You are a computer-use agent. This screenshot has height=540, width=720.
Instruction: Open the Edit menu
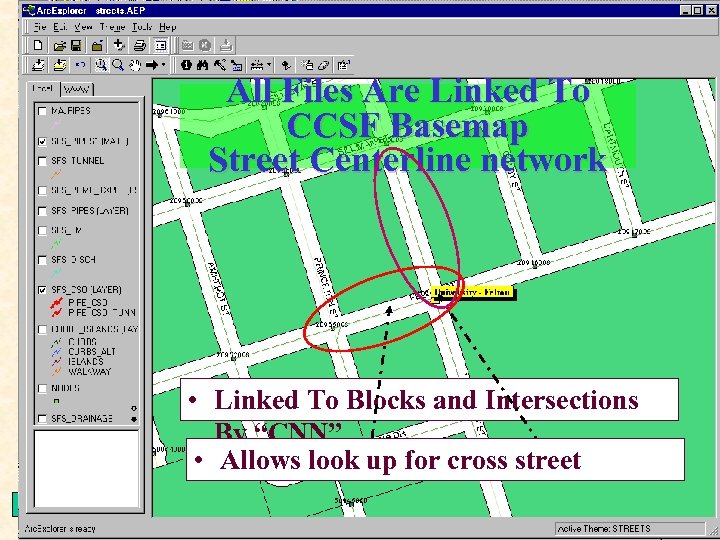point(60,27)
